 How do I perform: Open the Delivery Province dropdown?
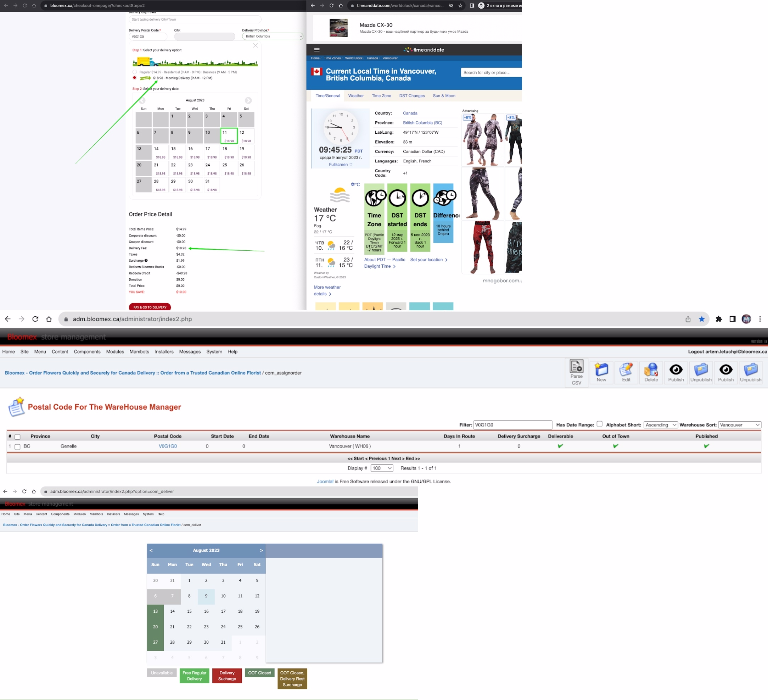[x=273, y=36]
